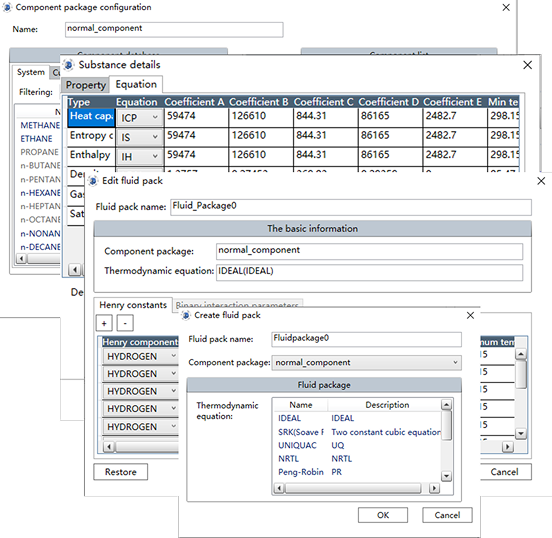The width and height of the screenshot is (552, 538).
Task: Switch to Property tab in Substance details
Action: coord(86,85)
